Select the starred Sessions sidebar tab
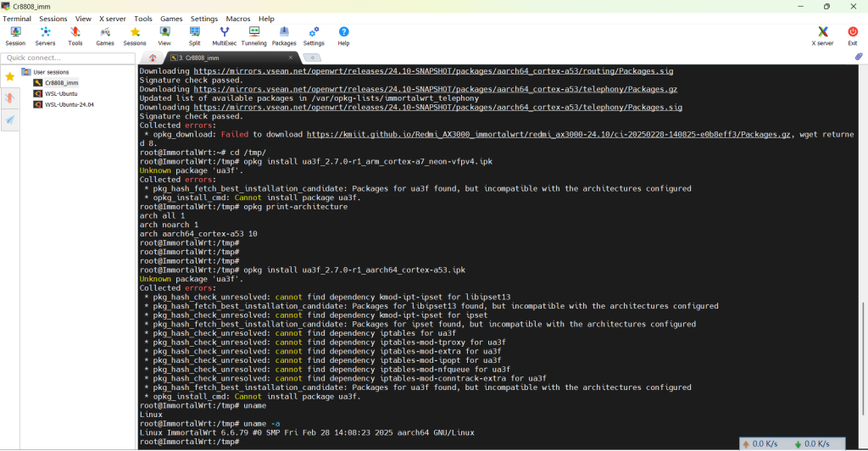This screenshot has height=451, width=868. tap(9, 76)
